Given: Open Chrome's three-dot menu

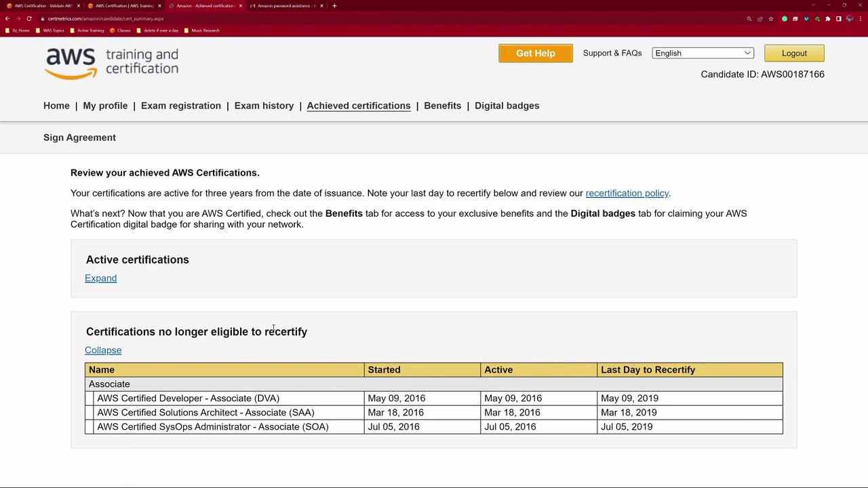Looking at the screenshot, I should [x=861, y=19].
